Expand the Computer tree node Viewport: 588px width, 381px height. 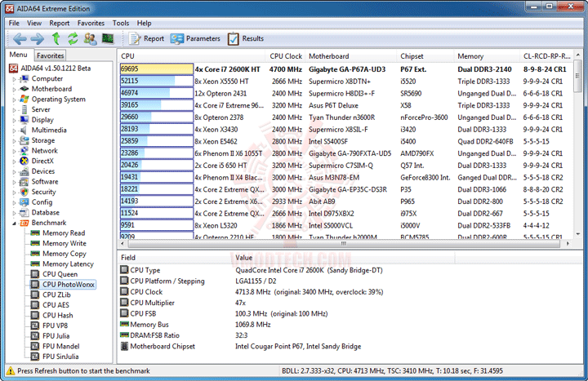pos(14,79)
